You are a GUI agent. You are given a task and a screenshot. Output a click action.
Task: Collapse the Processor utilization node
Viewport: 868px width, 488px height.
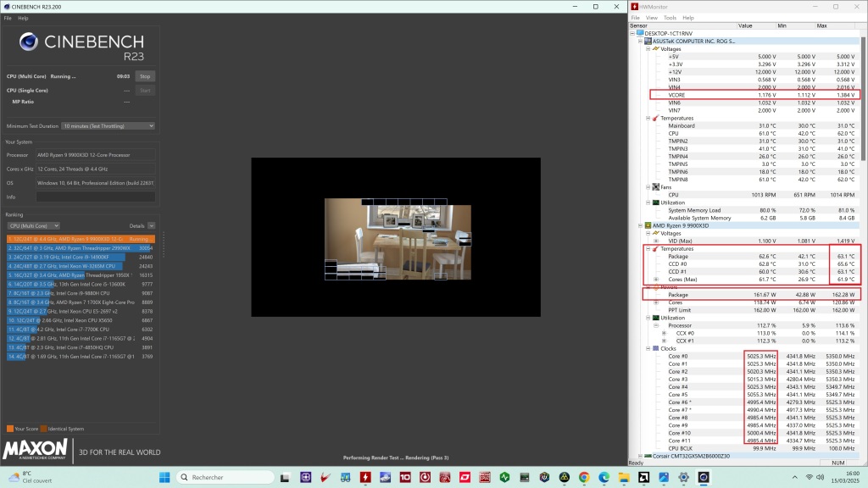point(656,325)
